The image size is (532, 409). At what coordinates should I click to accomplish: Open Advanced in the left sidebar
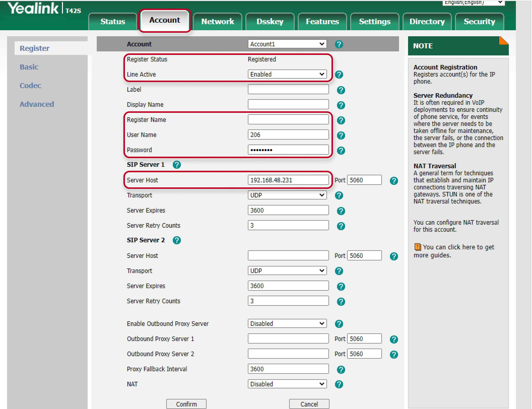point(37,104)
